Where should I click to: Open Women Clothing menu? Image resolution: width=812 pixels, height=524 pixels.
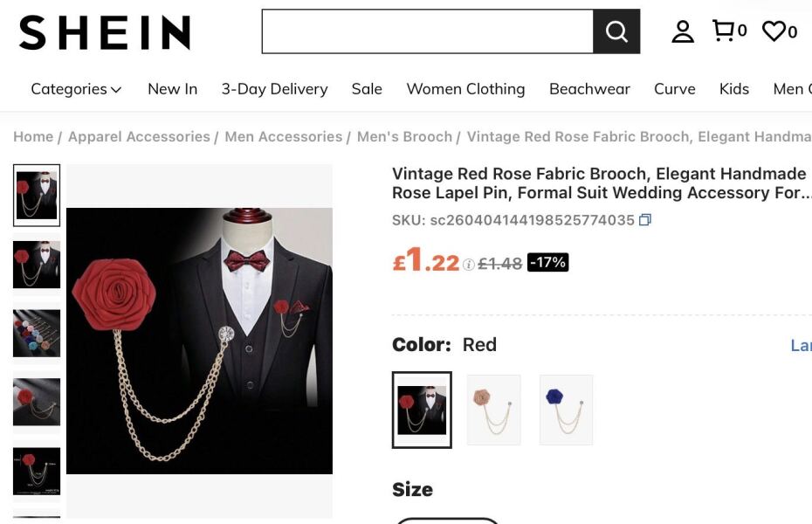[x=465, y=89]
